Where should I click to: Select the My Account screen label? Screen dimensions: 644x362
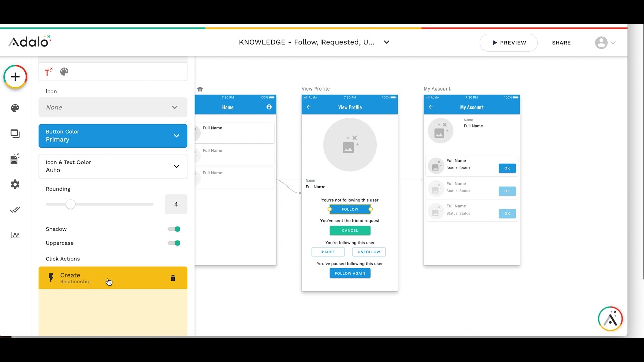click(437, 89)
